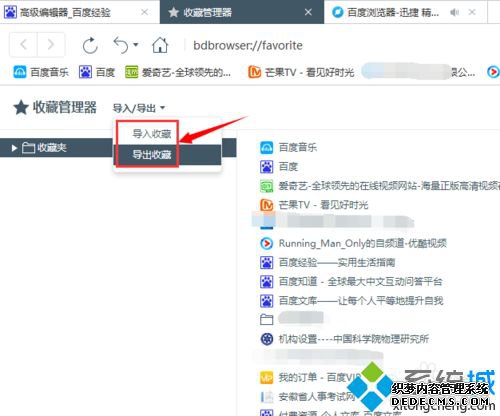
Task: Close the 收藏管理器 tab
Action: (x=308, y=12)
